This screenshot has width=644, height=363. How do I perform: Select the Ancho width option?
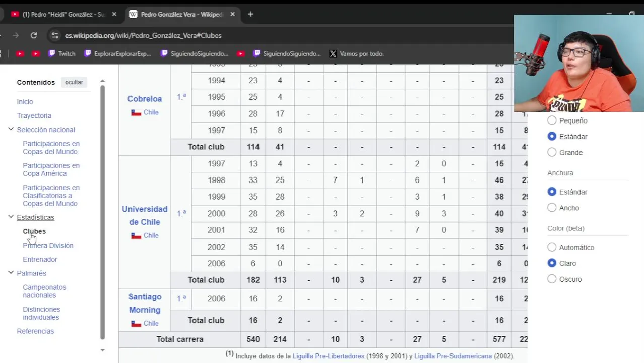tap(552, 208)
